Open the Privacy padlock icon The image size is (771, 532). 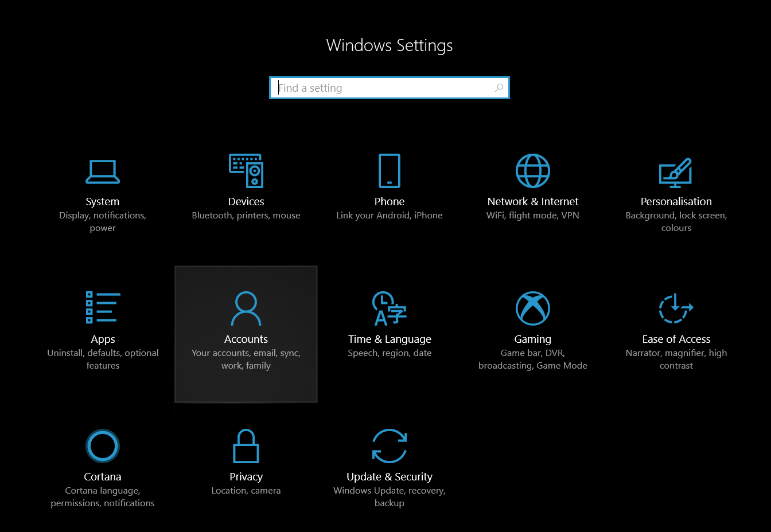click(x=246, y=445)
